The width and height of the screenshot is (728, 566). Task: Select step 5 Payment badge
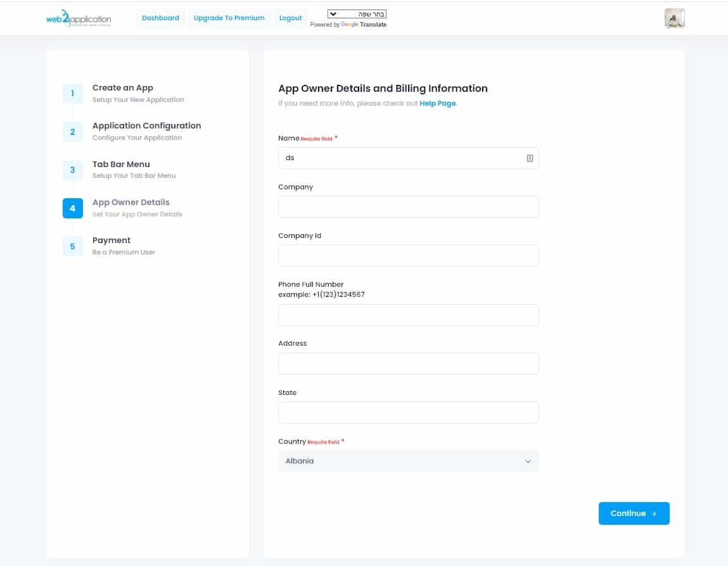point(72,246)
